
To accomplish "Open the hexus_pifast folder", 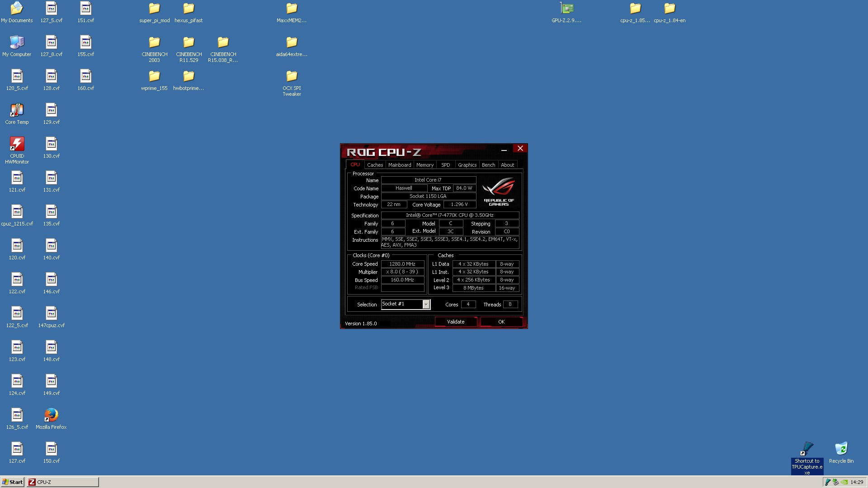I will (189, 12).
